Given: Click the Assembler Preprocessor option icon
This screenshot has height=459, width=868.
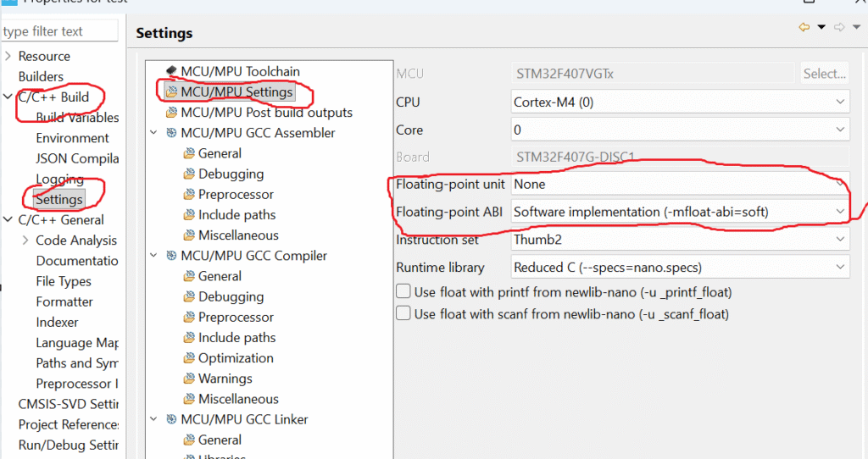Looking at the screenshot, I should coord(189,194).
